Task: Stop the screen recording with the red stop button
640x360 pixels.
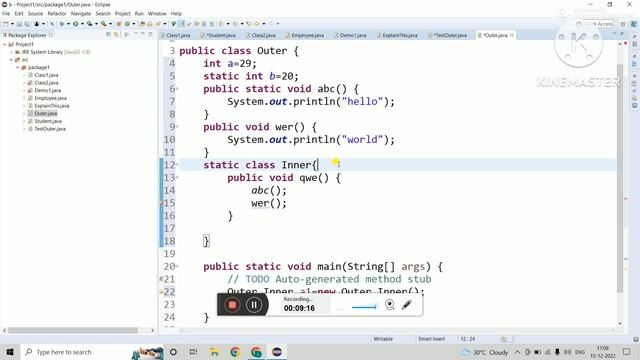Action: tap(232, 305)
